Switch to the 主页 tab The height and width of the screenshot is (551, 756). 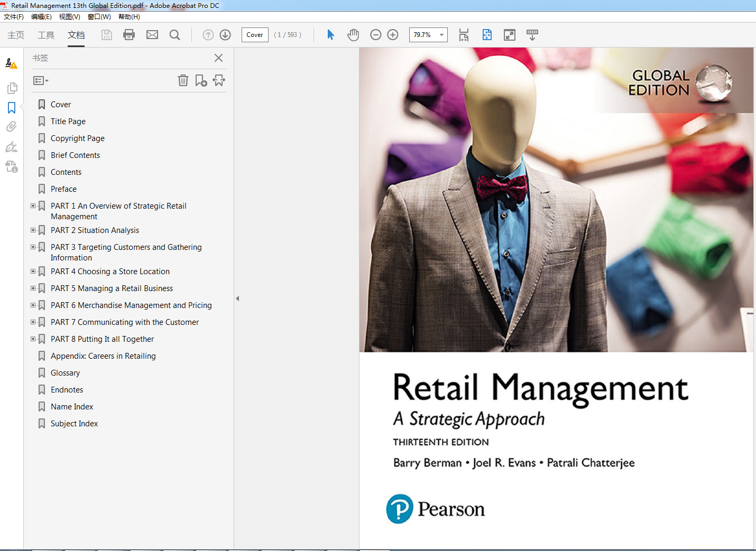[x=16, y=35]
